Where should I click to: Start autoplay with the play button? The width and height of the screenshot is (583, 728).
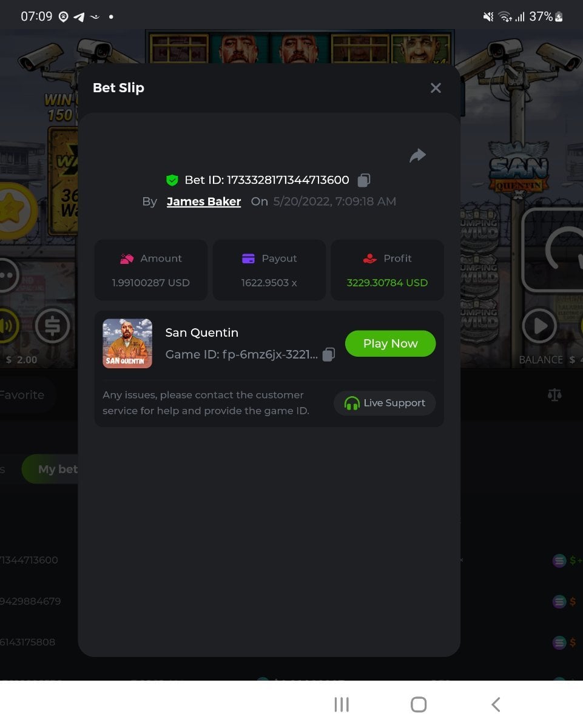pos(539,326)
